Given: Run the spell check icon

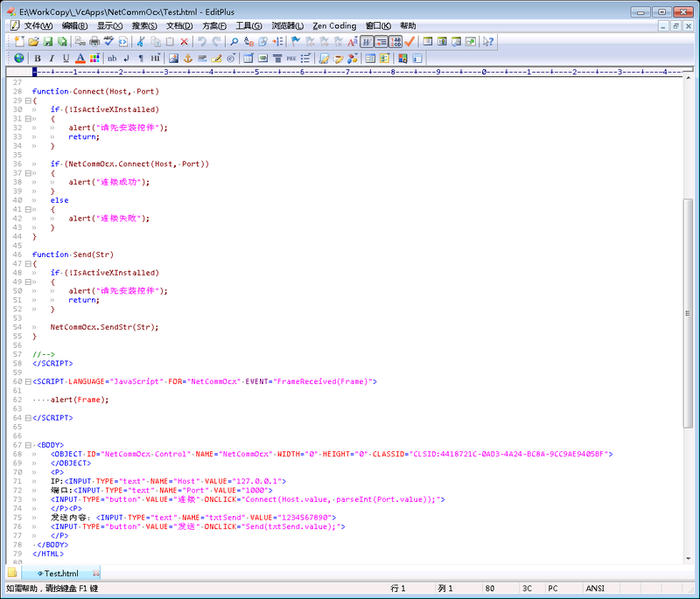Looking at the screenshot, I should point(108,42).
